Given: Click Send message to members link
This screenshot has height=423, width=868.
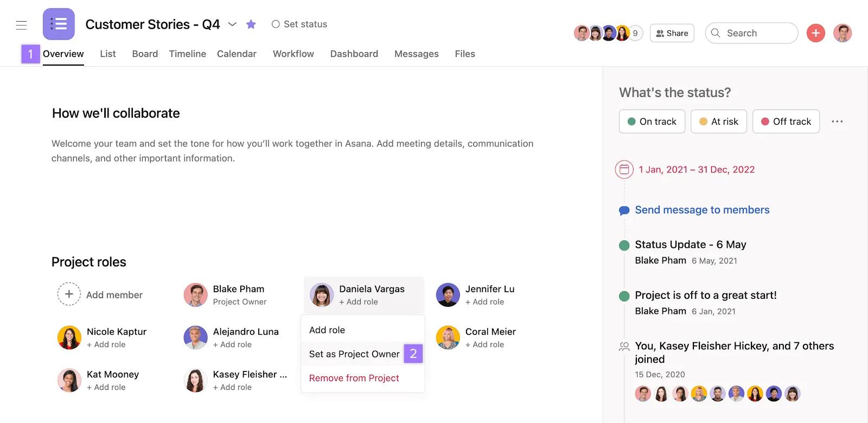Looking at the screenshot, I should point(702,210).
